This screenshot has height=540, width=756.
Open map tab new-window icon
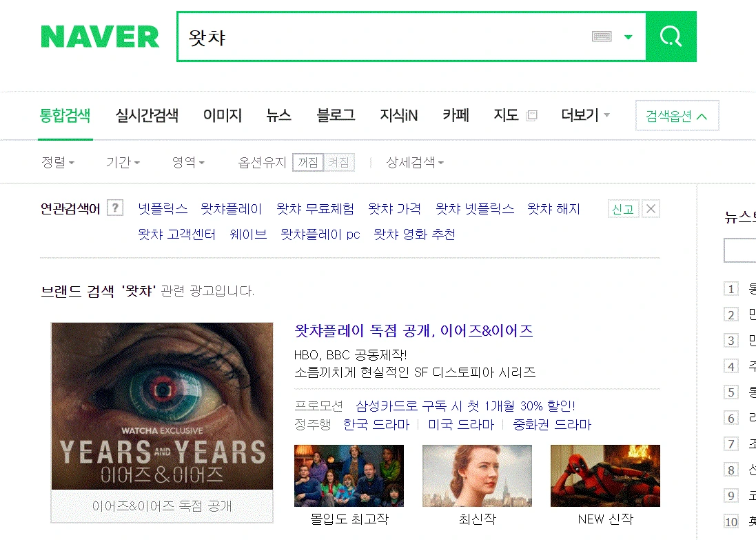pyautogui.click(x=531, y=115)
